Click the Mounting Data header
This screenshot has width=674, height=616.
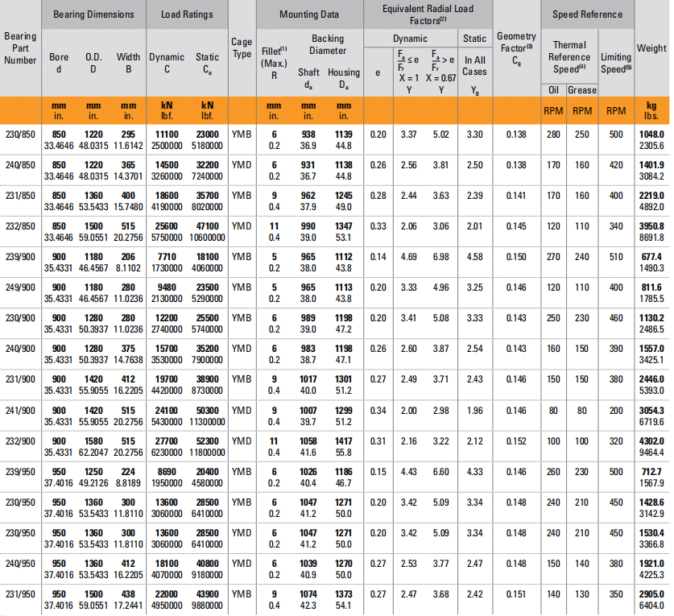click(x=309, y=14)
